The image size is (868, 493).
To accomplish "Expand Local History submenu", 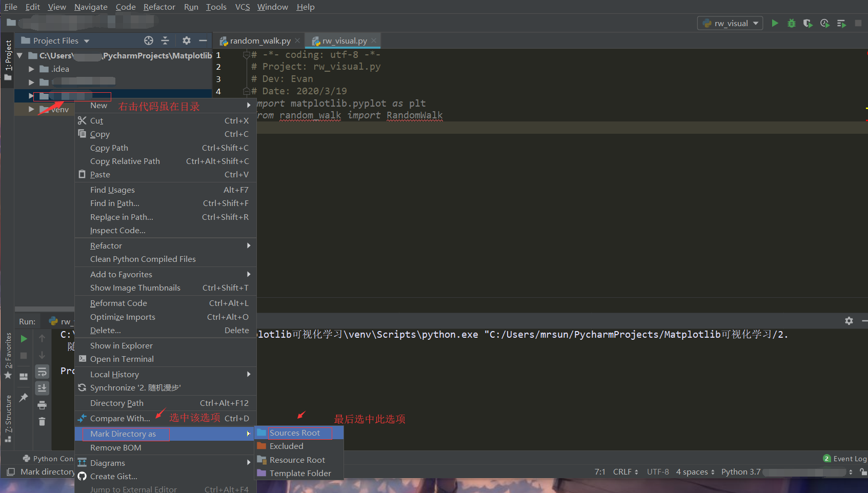I will pyautogui.click(x=166, y=374).
